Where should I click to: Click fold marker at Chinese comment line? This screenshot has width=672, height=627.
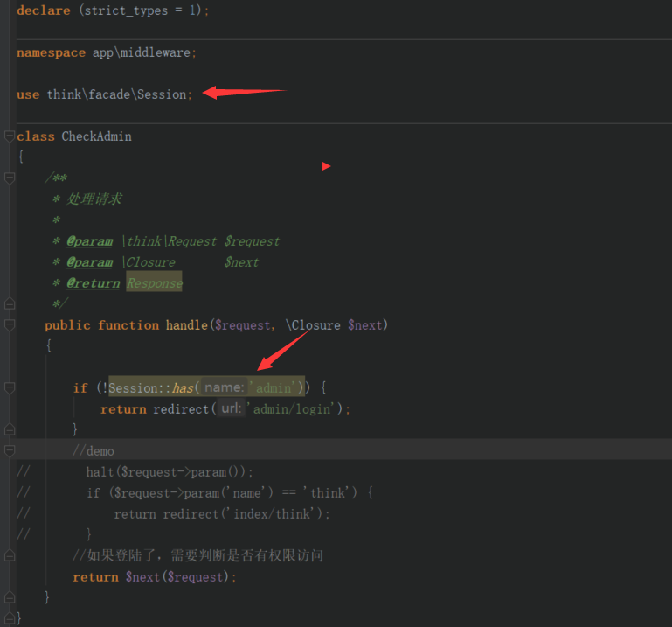tap(10, 556)
